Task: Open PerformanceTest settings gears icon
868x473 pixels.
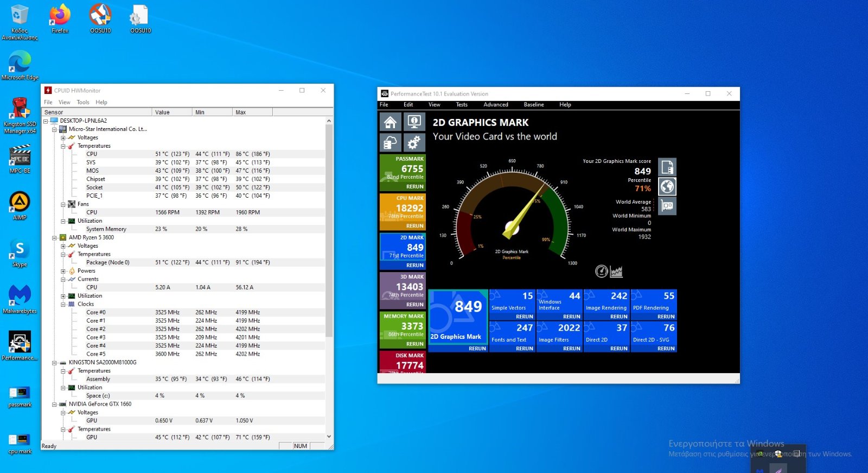Action: [414, 143]
